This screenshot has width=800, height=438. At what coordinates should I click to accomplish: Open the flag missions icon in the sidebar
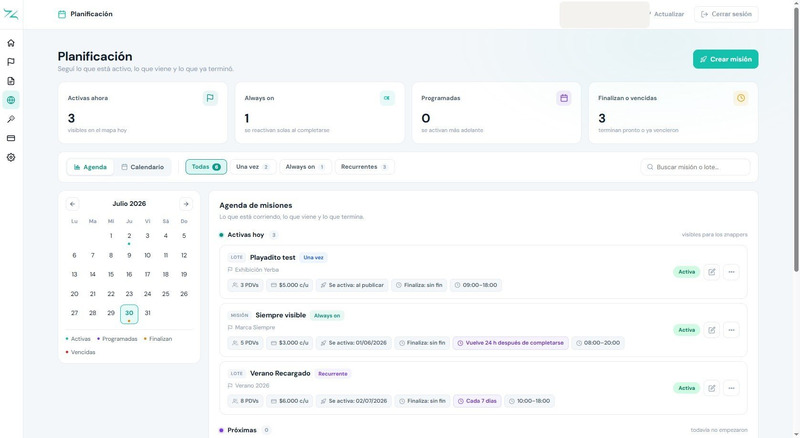(11, 62)
